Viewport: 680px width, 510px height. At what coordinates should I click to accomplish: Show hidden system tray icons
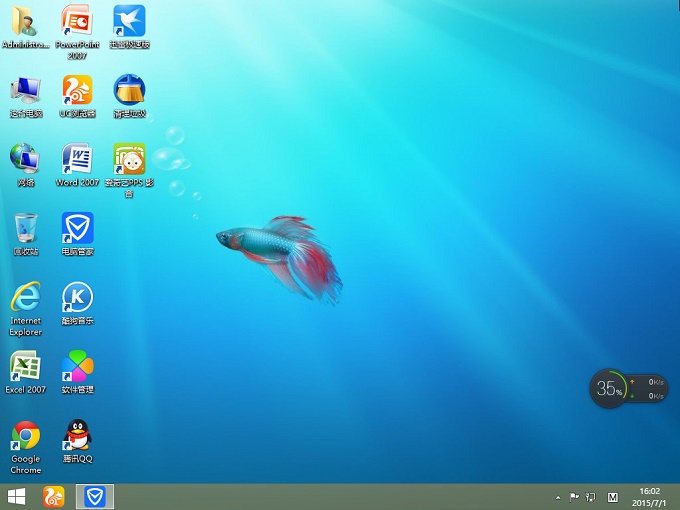(x=558, y=497)
